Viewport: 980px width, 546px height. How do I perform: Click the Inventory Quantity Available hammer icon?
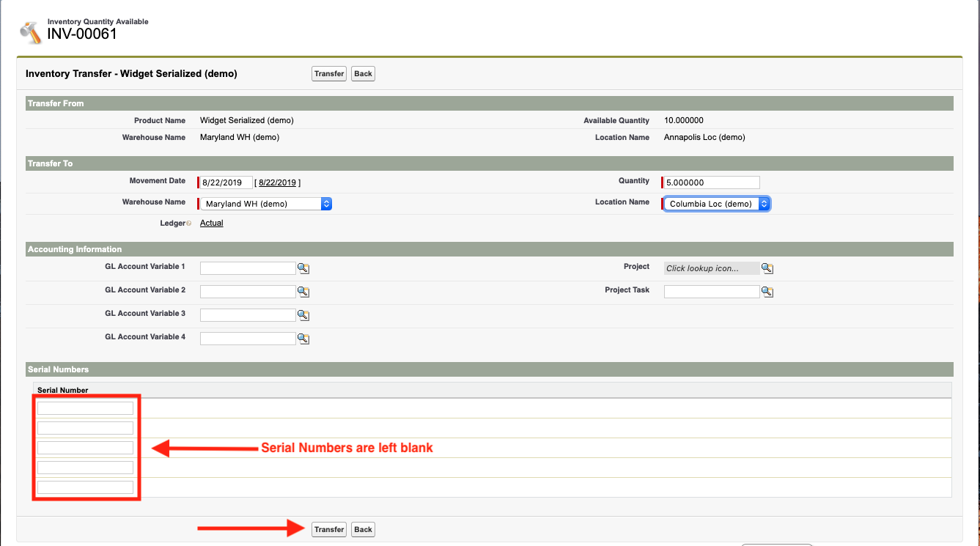[31, 32]
